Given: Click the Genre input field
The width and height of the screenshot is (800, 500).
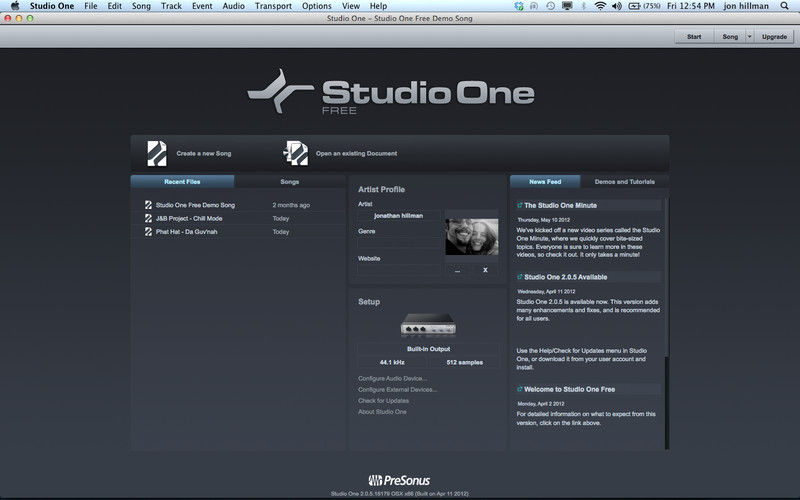Looking at the screenshot, I should pos(398,243).
